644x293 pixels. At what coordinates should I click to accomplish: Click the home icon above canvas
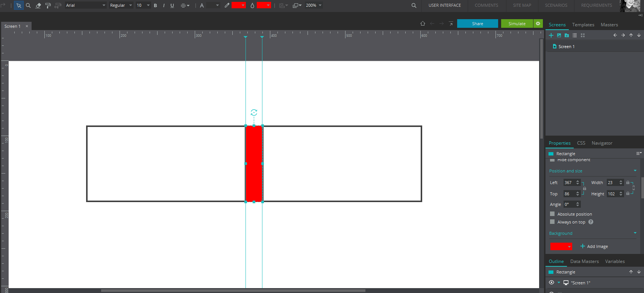423,24
